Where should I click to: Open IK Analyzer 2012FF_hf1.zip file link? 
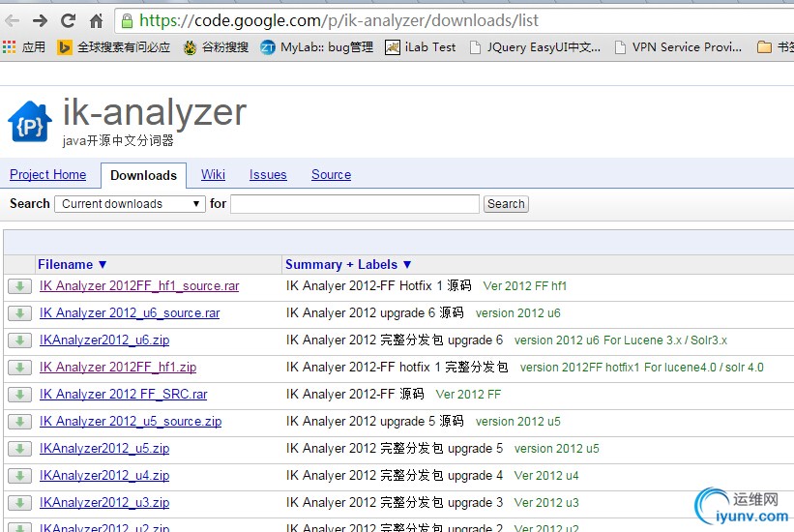(x=118, y=368)
